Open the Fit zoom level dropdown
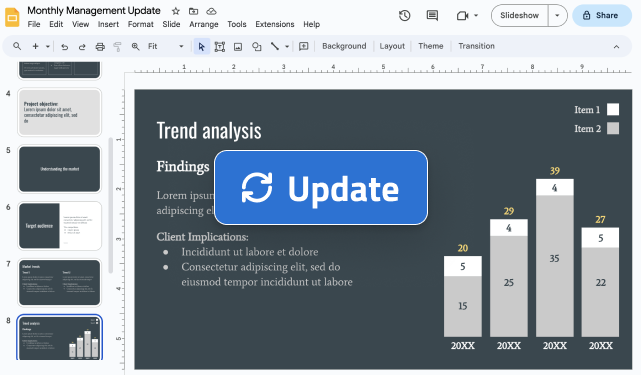This screenshot has height=375, width=641. tap(165, 47)
